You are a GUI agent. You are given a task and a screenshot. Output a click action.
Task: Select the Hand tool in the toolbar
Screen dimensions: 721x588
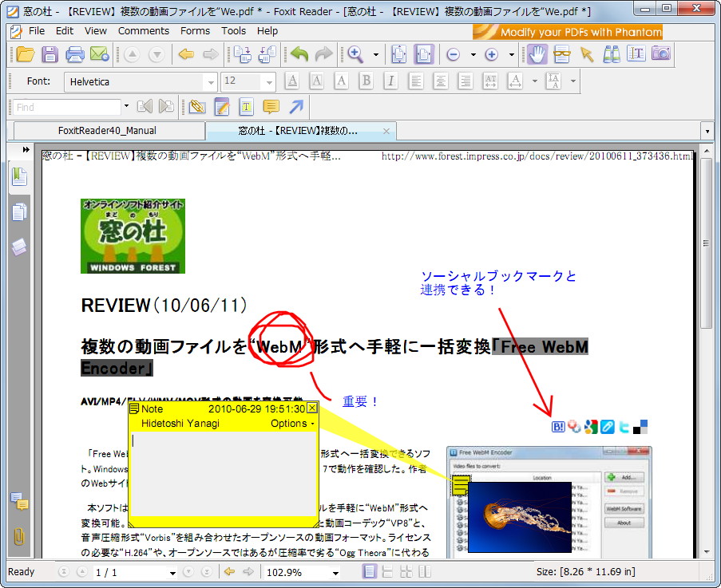pos(537,54)
